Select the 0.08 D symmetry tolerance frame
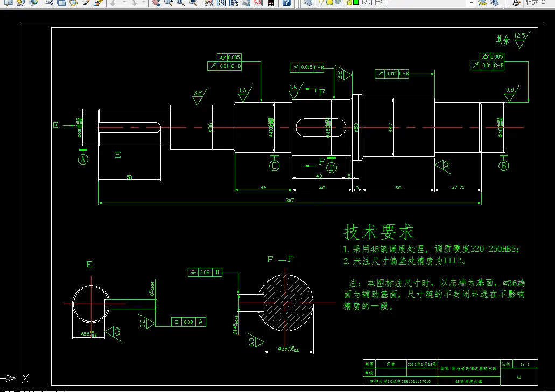 (205, 272)
